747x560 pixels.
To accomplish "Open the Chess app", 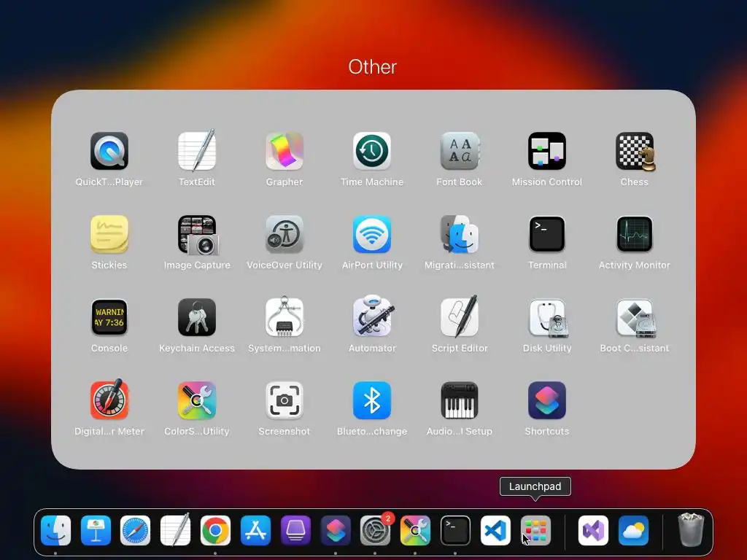I will tap(635, 152).
